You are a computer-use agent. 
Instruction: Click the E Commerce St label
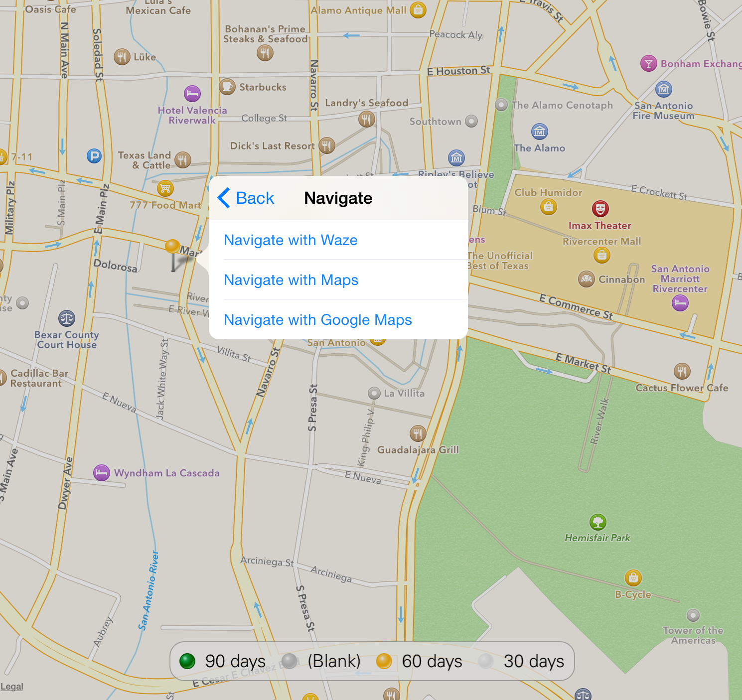point(576,306)
